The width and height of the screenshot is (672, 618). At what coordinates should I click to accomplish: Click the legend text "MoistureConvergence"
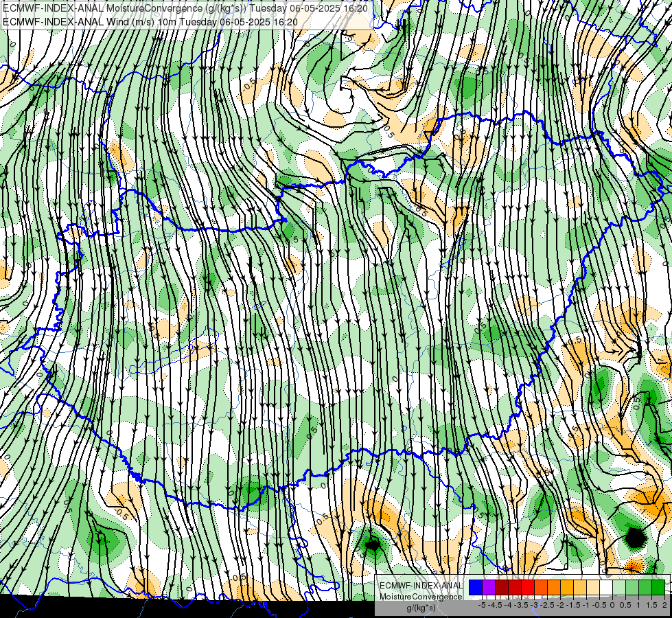click(x=421, y=597)
